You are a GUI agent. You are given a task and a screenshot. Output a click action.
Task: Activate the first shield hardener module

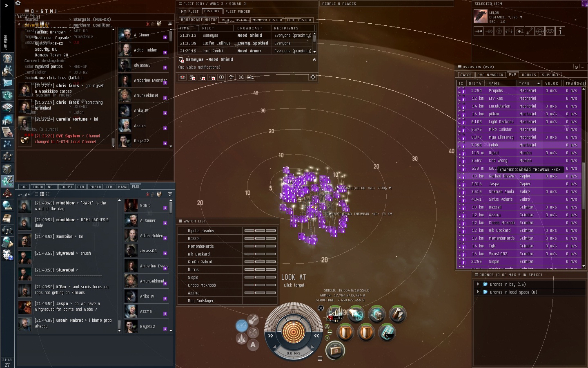(345, 332)
